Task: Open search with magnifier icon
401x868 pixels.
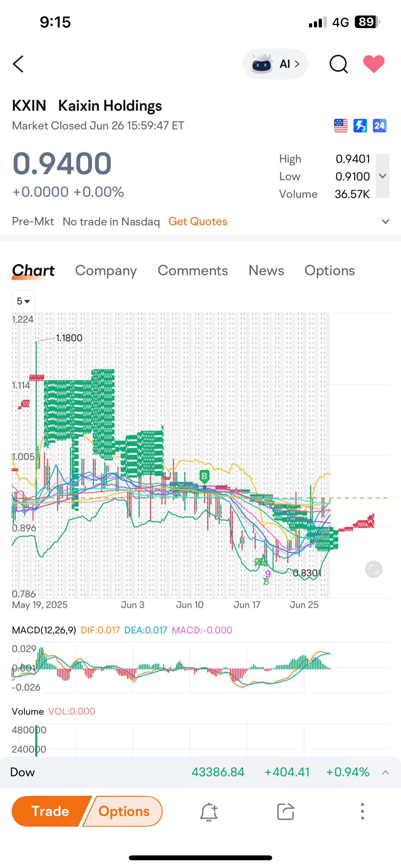Action: 338,64
